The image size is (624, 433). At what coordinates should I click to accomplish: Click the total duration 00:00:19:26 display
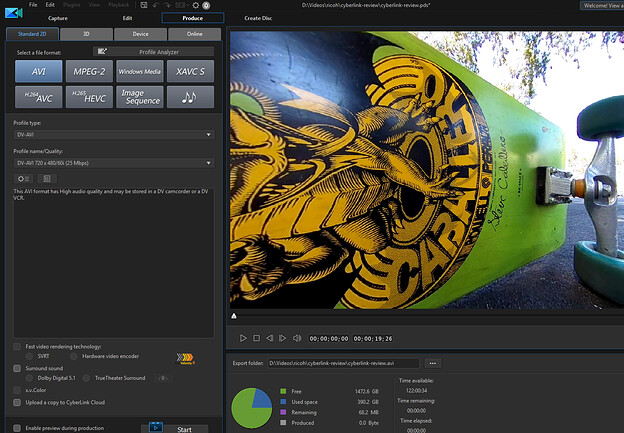click(373, 339)
